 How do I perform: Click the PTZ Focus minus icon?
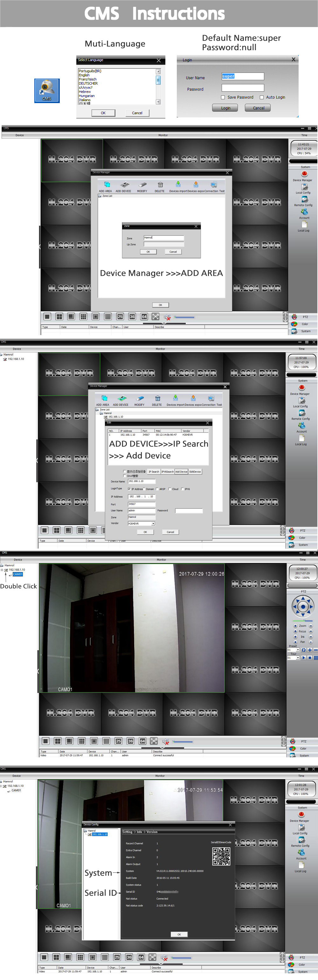coord(310,631)
